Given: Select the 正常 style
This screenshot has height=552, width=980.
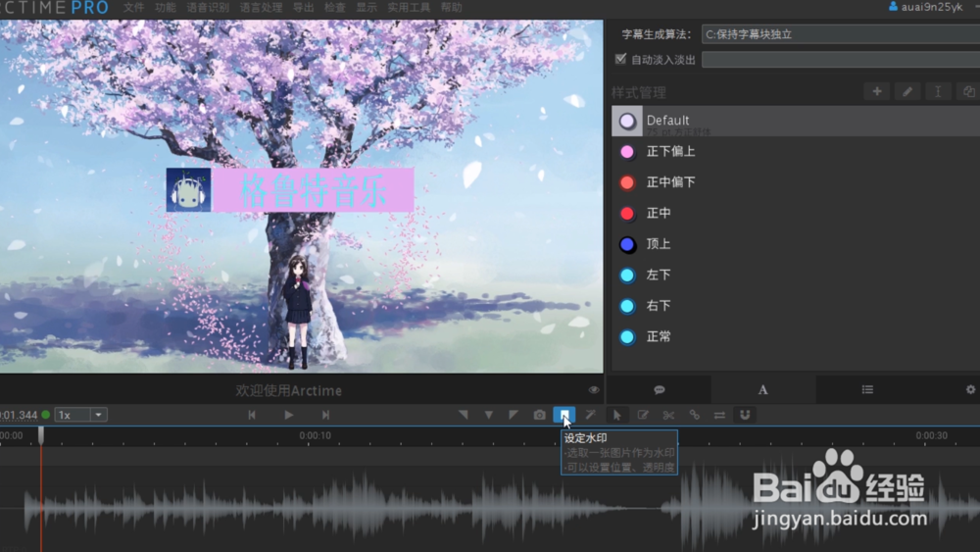Looking at the screenshot, I should tap(659, 337).
